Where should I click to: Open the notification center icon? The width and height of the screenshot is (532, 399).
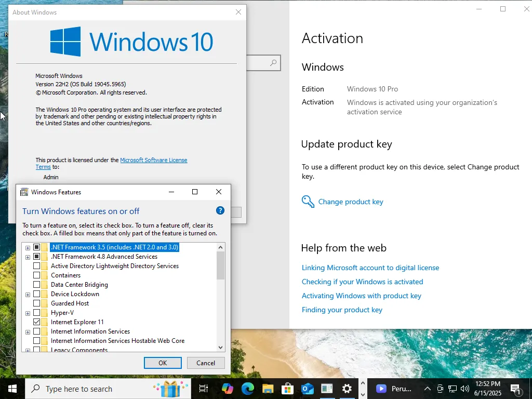[515, 390]
